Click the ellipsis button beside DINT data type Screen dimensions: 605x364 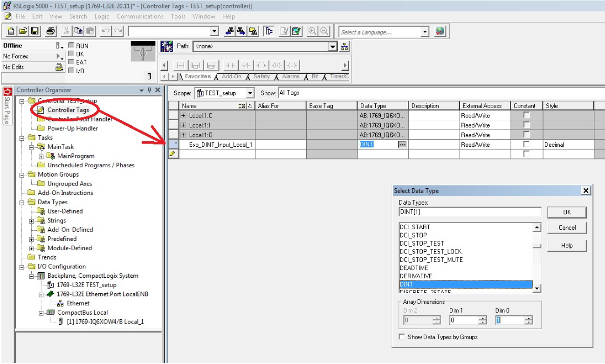(x=402, y=144)
